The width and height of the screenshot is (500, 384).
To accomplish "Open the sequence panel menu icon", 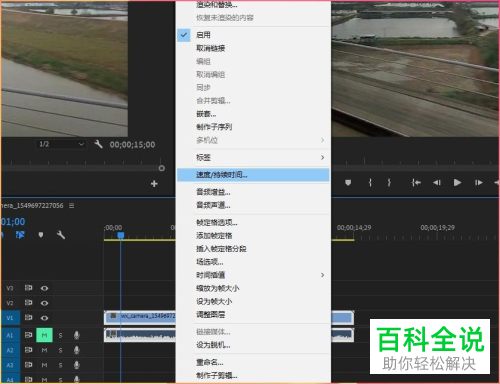I will tap(71, 206).
